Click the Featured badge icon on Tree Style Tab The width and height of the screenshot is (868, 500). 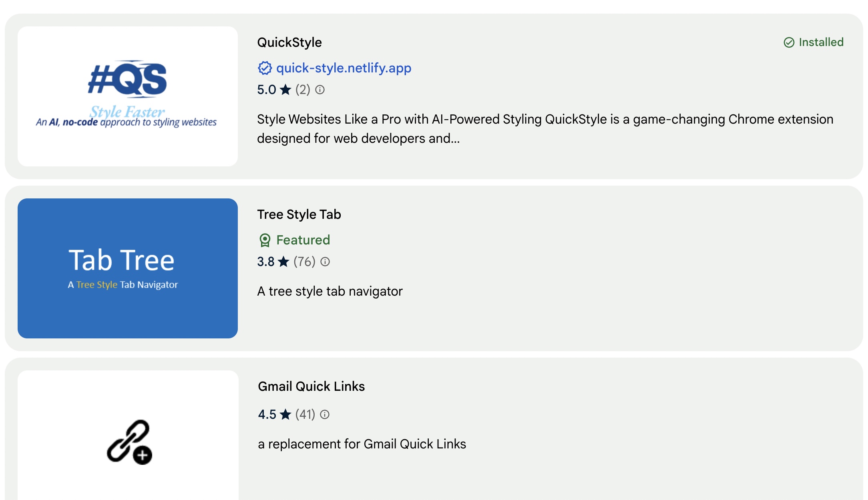265,240
